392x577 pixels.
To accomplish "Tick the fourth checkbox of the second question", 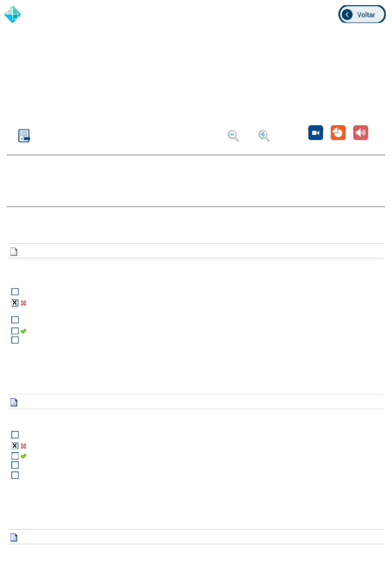I will click(15, 465).
